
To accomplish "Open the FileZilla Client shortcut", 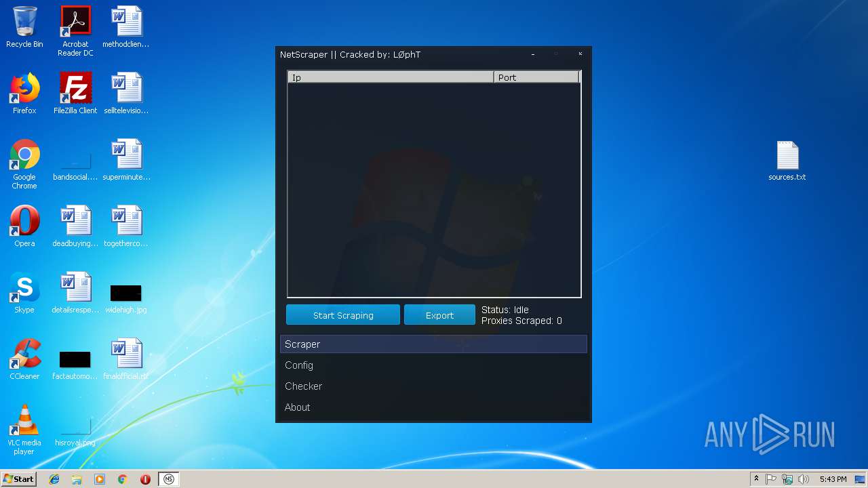I will pyautogui.click(x=75, y=94).
